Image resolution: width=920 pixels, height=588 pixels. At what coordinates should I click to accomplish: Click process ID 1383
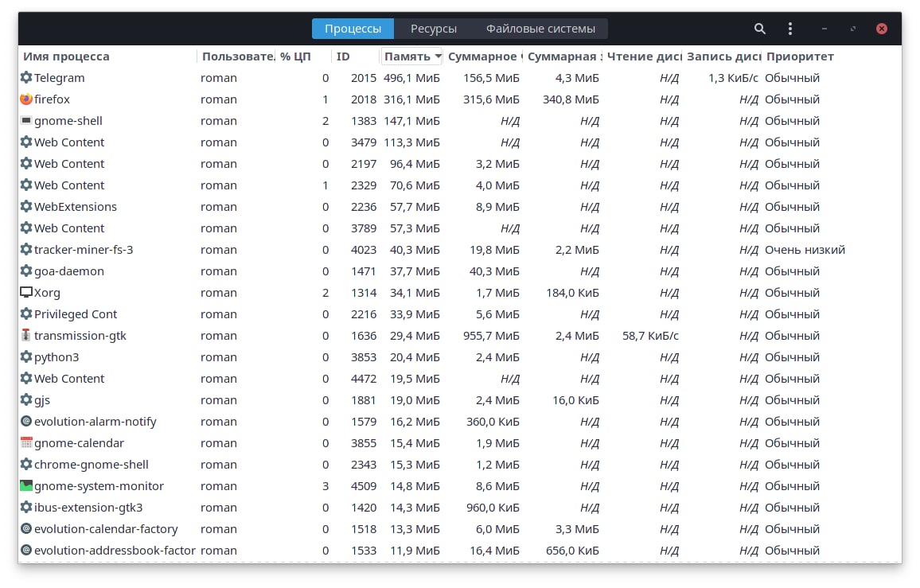click(363, 121)
